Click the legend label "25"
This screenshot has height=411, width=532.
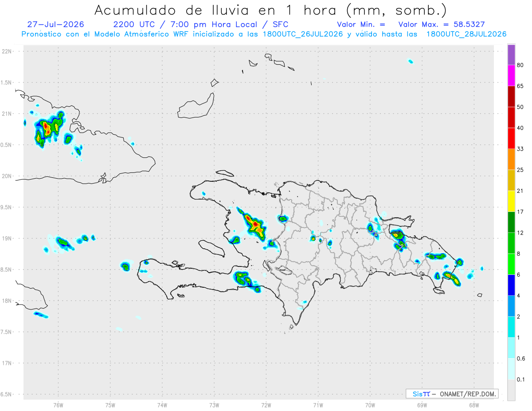click(520, 170)
